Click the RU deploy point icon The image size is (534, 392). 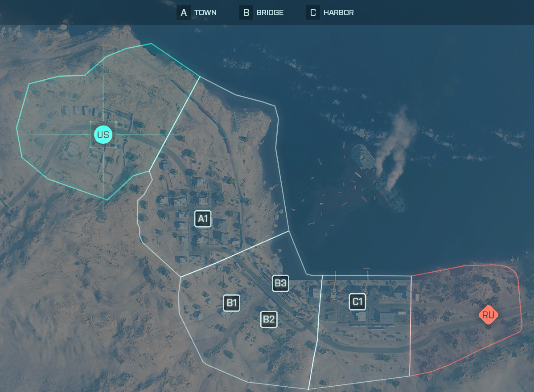click(x=489, y=314)
